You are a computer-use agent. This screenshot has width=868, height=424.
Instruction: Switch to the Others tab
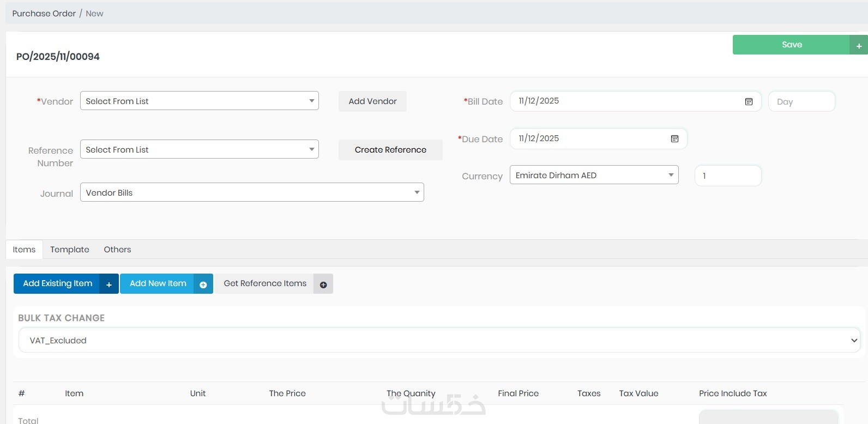click(x=117, y=250)
